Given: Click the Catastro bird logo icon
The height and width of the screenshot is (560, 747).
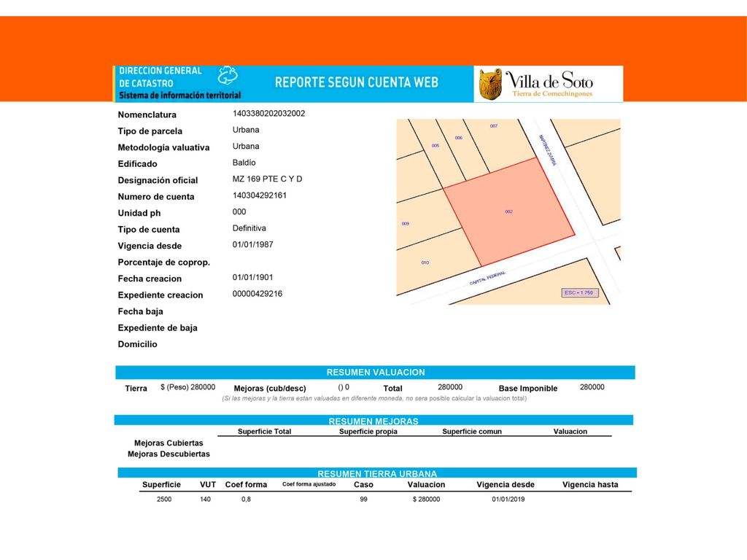Looking at the screenshot, I should [228, 75].
